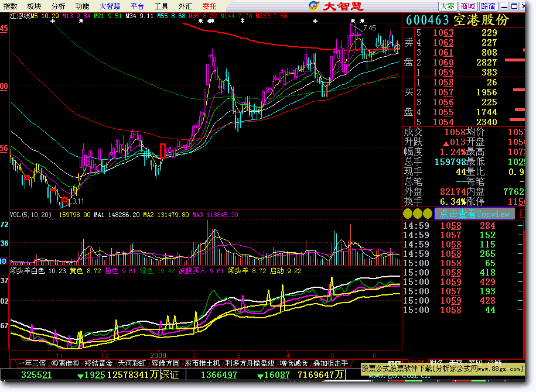This screenshot has width=536, height=392.
Task: Click the 波段买入 9.61 label
Action: 201,271
